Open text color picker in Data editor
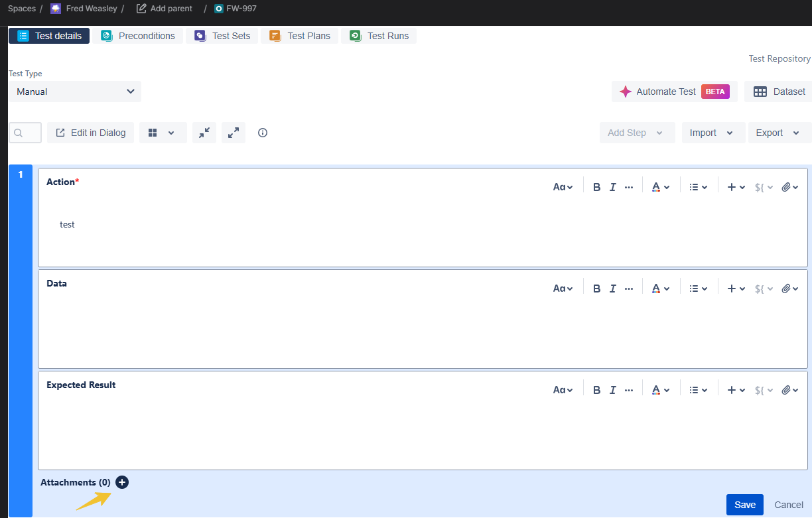Image resolution: width=812 pixels, height=518 pixels. (660, 289)
